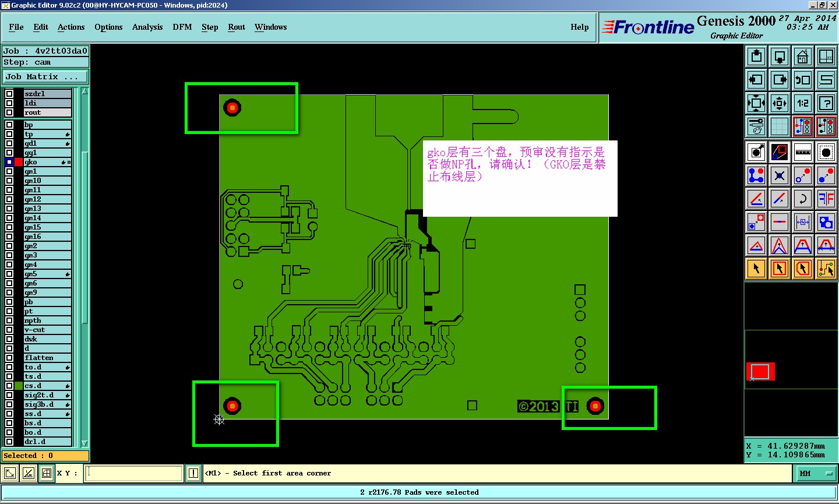Select the ldi layer row
This screenshot has height=504, width=839.
(x=48, y=103)
